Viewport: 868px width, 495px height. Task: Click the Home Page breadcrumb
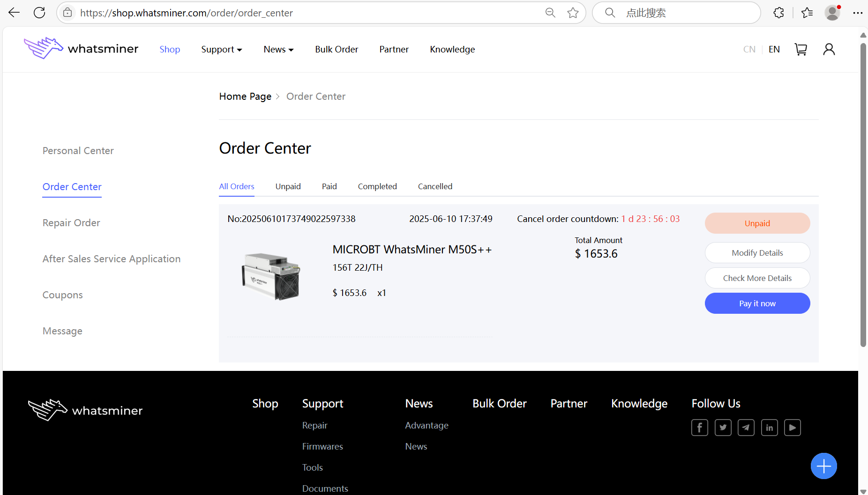point(245,96)
